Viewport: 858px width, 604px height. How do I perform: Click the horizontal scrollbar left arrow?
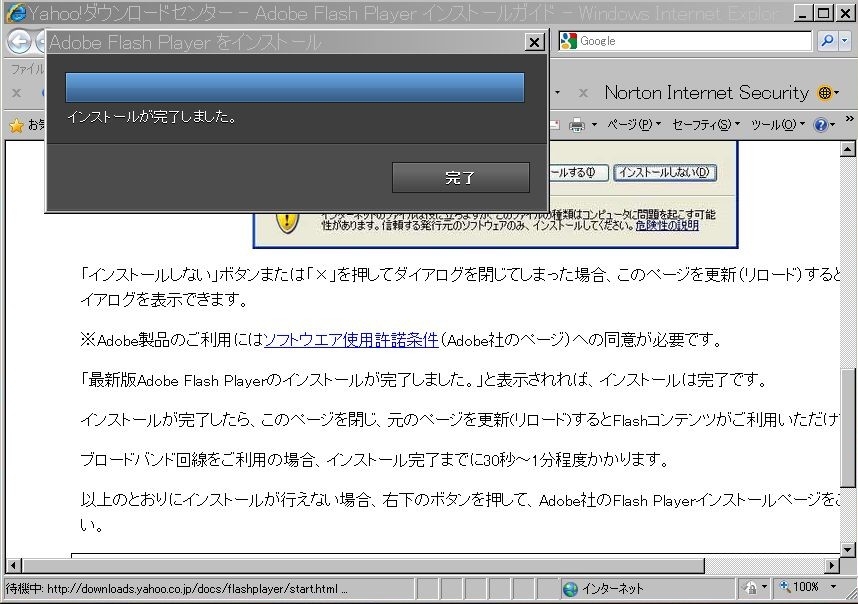(14, 565)
